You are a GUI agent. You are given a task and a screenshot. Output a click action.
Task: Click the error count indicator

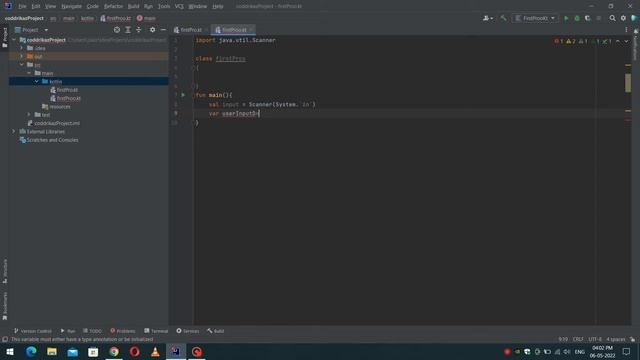(559, 41)
